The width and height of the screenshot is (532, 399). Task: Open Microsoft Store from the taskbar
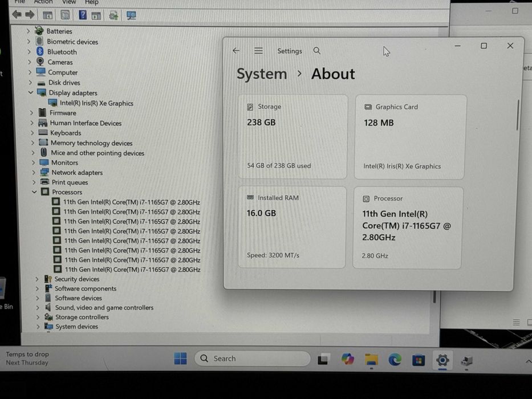coord(419,360)
